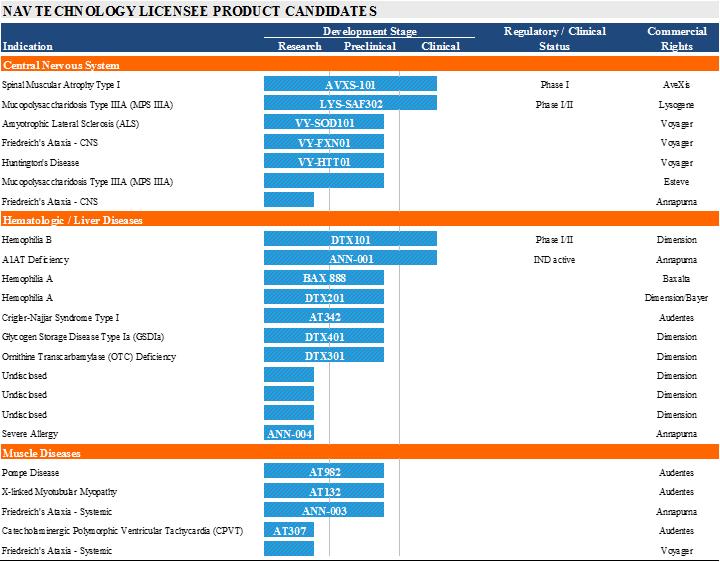Select the AT342 Crigler-Najjar bar
The width and height of the screenshot is (720, 562).
pos(324,317)
